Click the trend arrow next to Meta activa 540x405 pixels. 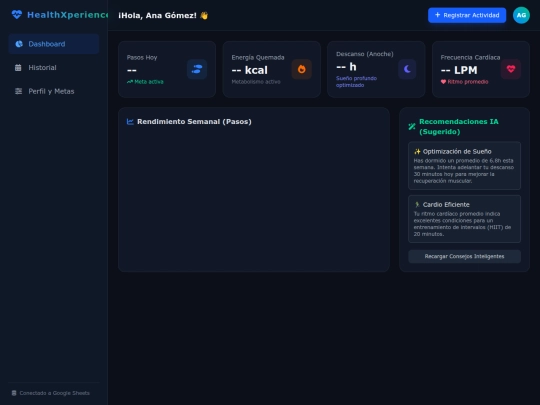point(130,82)
